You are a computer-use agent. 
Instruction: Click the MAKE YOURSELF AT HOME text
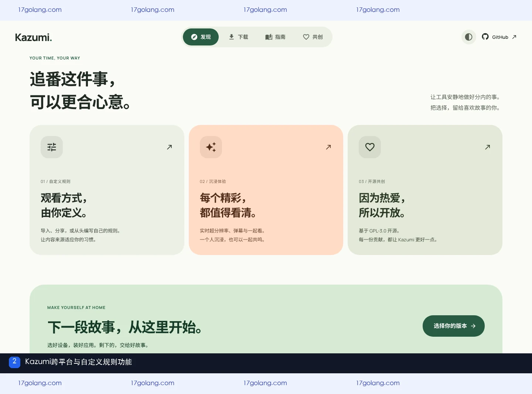pos(76,308)
